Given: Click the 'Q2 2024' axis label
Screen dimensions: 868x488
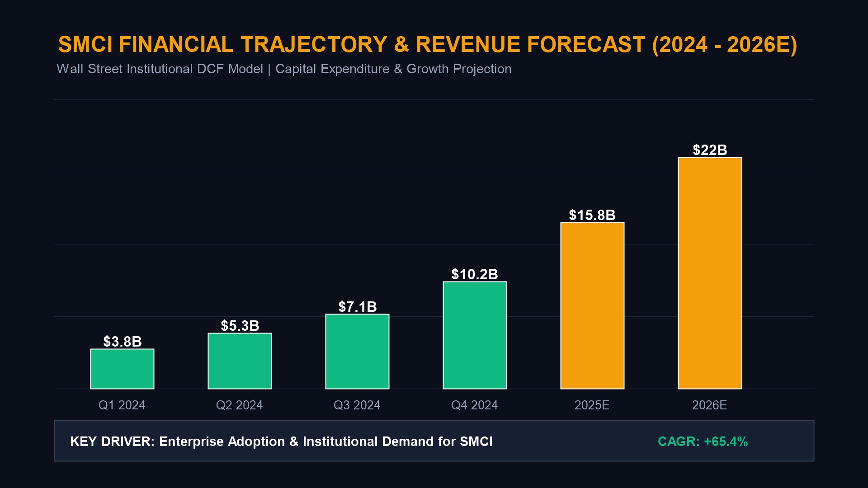Looking at the screenshot, I should click(x=240, y=405).
